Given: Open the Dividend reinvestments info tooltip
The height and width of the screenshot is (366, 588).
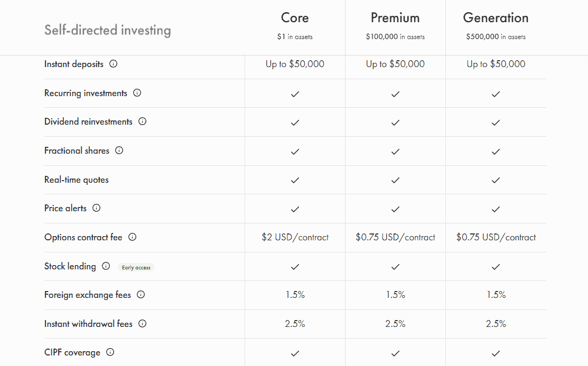Looking at the screenshot, I should 142,121.
